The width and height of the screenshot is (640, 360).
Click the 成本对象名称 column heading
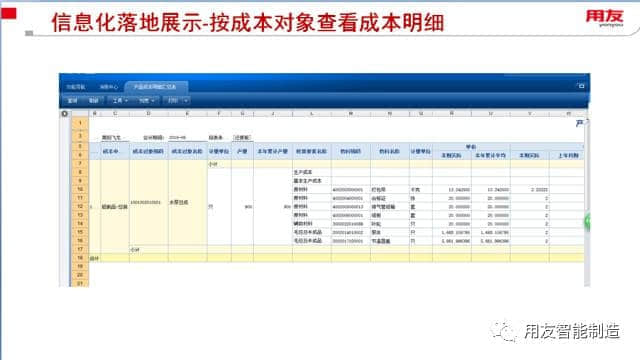[x=187, y=151]
